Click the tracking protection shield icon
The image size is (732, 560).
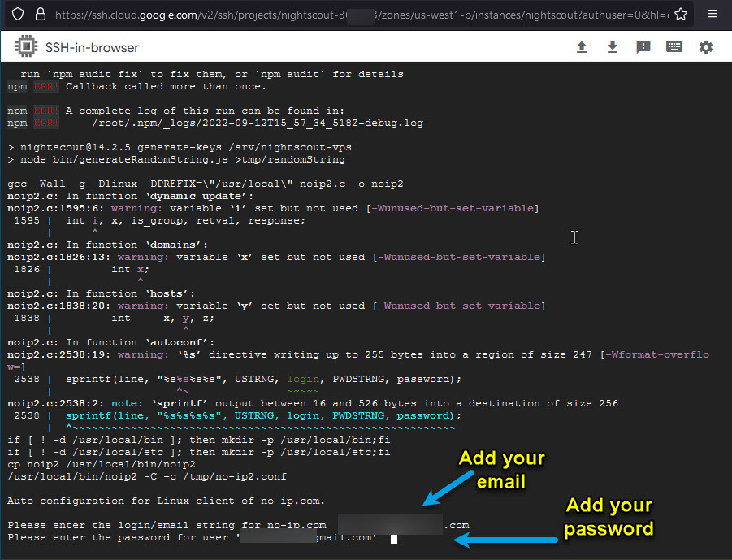pos(17,14)
